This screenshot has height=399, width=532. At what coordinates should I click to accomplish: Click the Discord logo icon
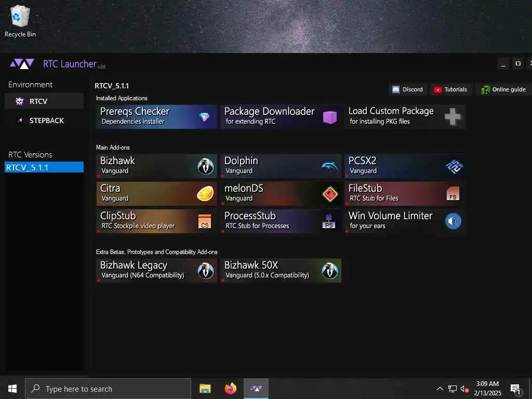pyautogui.click(x=395, y=89)
